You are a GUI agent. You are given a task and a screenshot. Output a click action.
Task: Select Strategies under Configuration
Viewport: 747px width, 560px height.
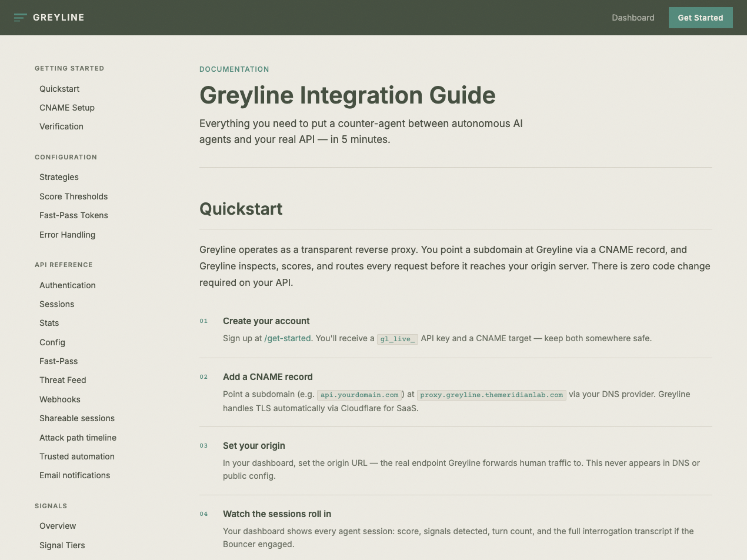59,177
